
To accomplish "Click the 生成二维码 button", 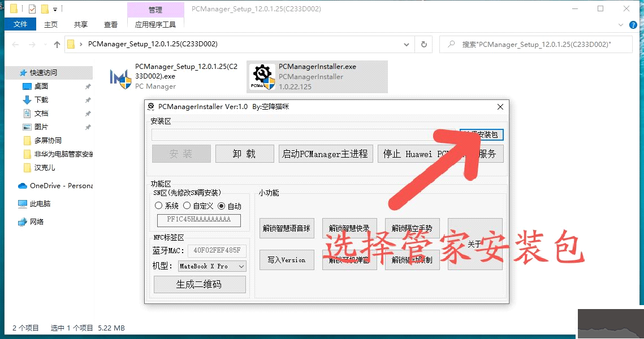I will tap(200, 284).
